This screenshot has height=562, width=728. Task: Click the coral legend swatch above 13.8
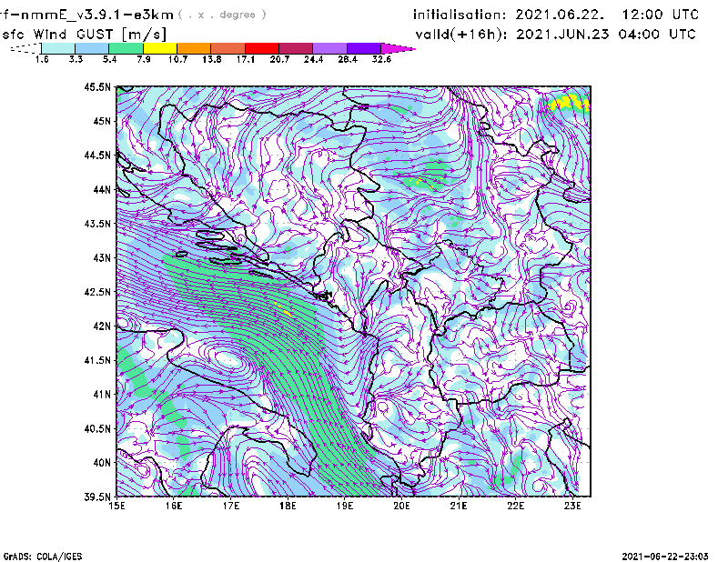pyautogui.click(x=228, y=48)
